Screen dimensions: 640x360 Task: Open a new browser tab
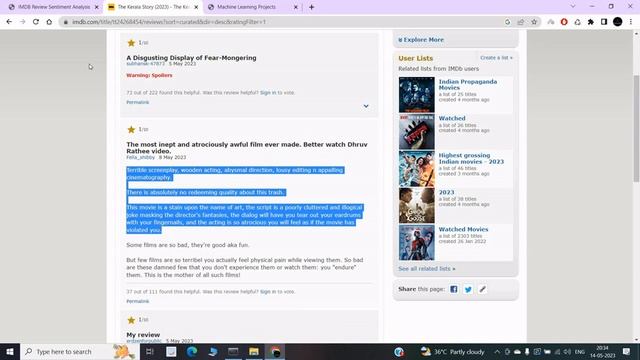coord(311,7)
